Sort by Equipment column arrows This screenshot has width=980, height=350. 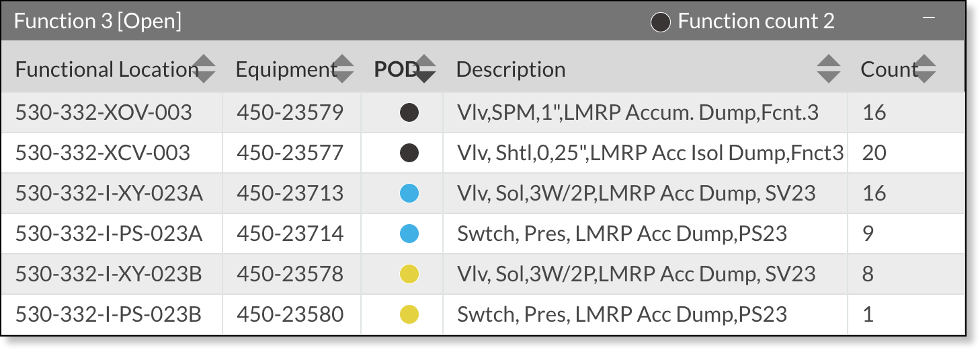pos(343,69)
